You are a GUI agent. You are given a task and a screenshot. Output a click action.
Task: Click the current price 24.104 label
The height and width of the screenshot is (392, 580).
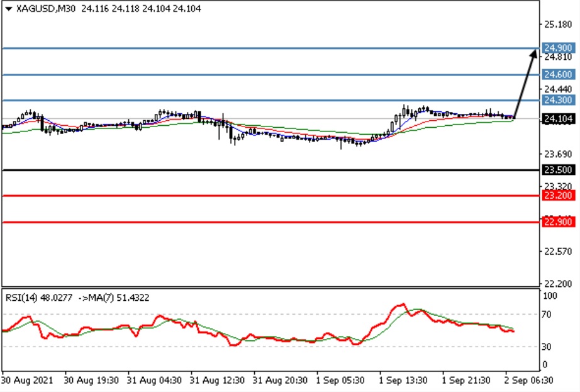(x=559, y=119)
